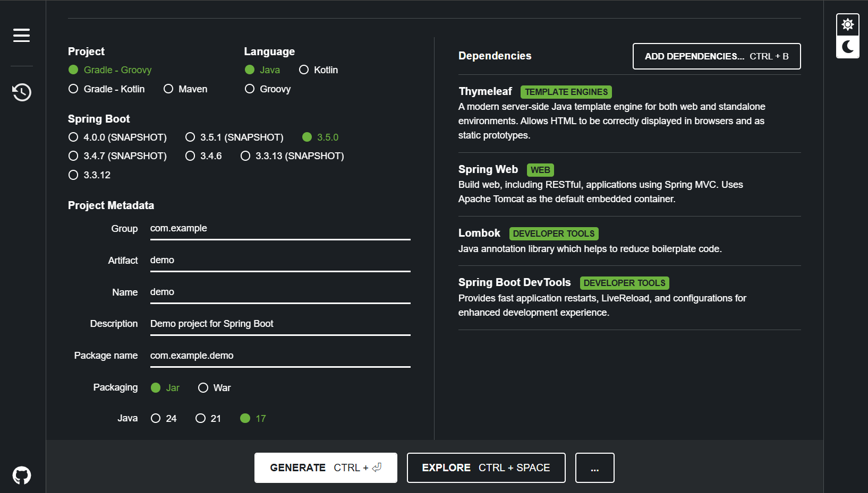Image resolution: width=868 pixels, height=493 pixels.
Task: Click the Spring Web dependency title
Action: pyautogui.click(x=488, y=169)
